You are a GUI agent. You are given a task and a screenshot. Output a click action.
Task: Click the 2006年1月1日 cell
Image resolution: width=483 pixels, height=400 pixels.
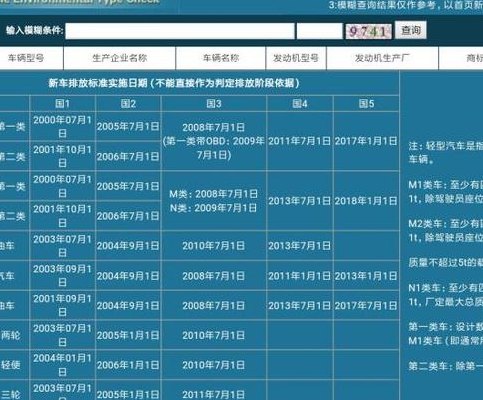coord(128,365)
